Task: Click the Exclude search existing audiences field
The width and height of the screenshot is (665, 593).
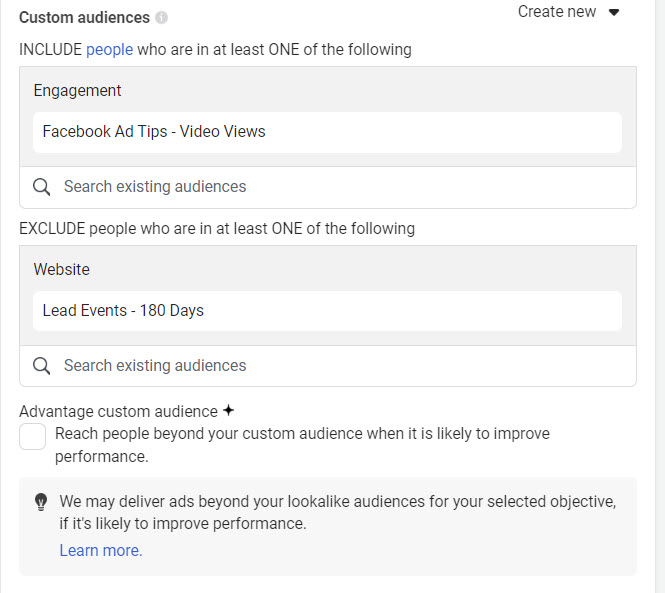Action: 327,366
